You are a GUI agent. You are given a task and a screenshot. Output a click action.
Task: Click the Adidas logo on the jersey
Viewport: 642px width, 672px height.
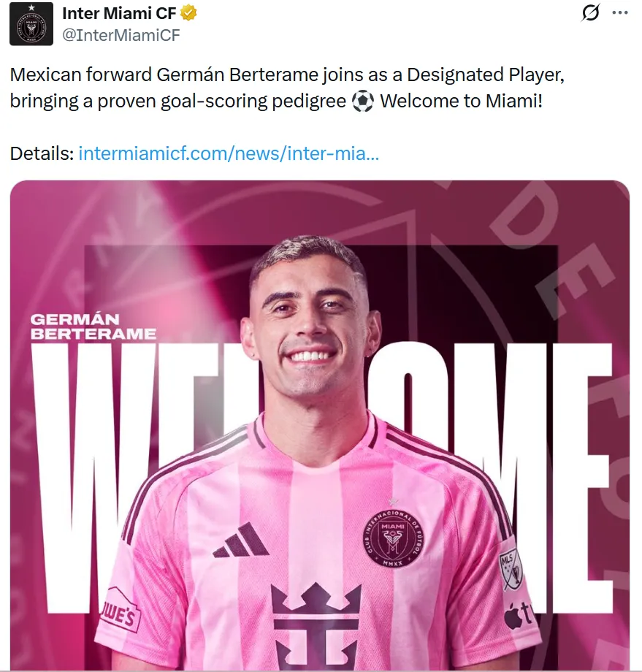[241, 541]
